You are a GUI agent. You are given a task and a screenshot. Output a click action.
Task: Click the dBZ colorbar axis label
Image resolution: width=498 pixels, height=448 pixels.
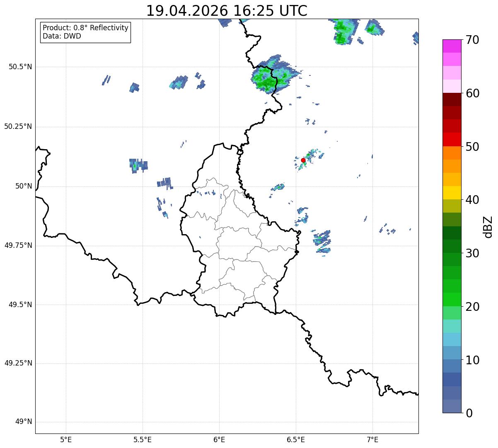click(x=488, y=226)
